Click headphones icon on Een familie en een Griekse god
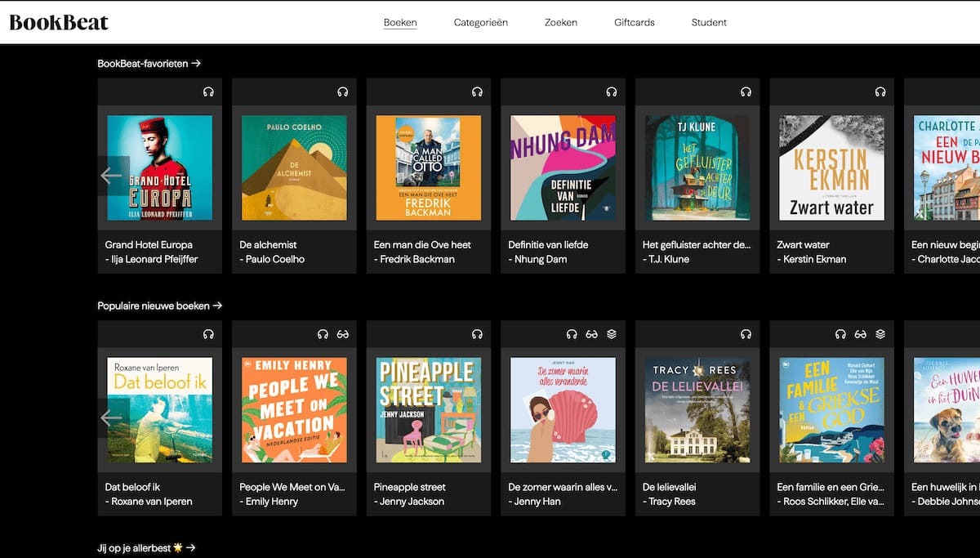This screenshot has height=558, width=980. pos(840,334)
